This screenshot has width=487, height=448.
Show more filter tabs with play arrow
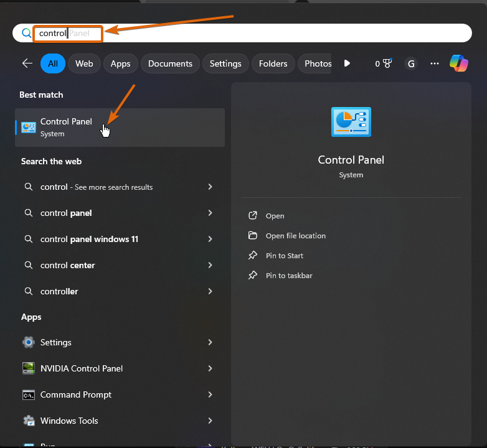(x=347, y=63)
